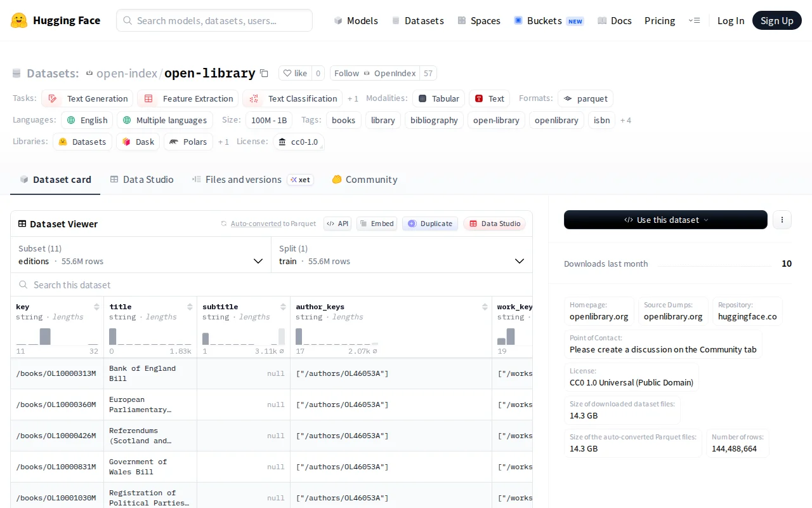Viewport: 812px width, 508px height.
Task: Open the Homepage openlibrary.org link
Action: pos(599,316)
